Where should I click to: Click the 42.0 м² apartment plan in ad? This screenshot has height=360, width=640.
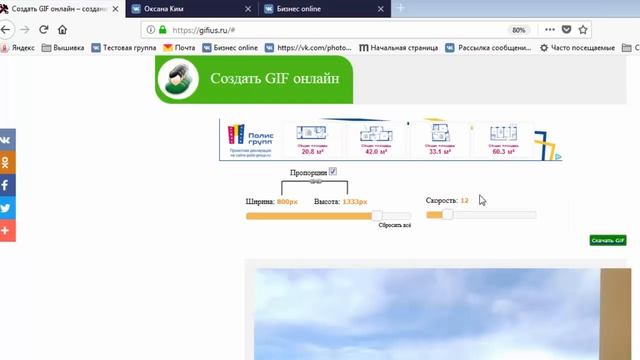click(x=376, y=140)
